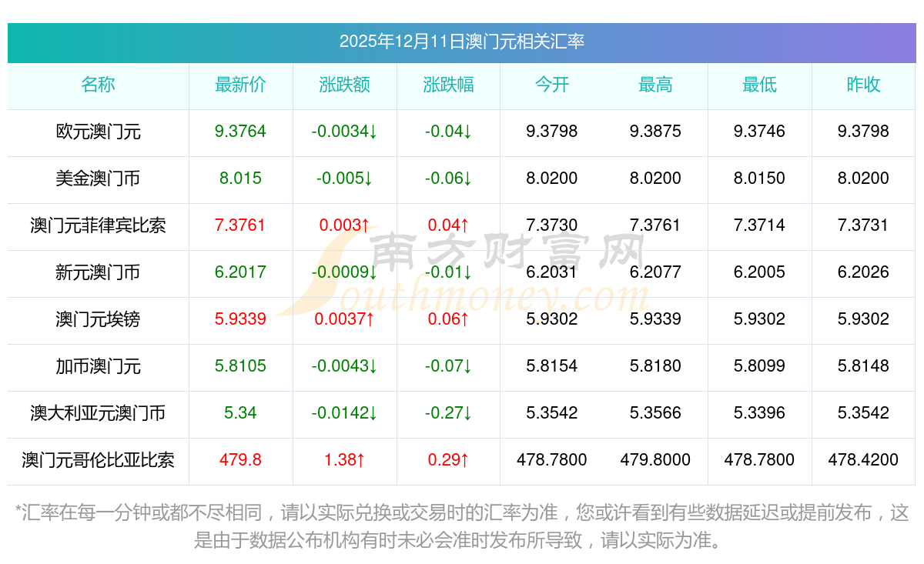Select previous close 6.2026
Image resolution: width=924 pixels, height=564 pixels.
(x=863, y=272)
